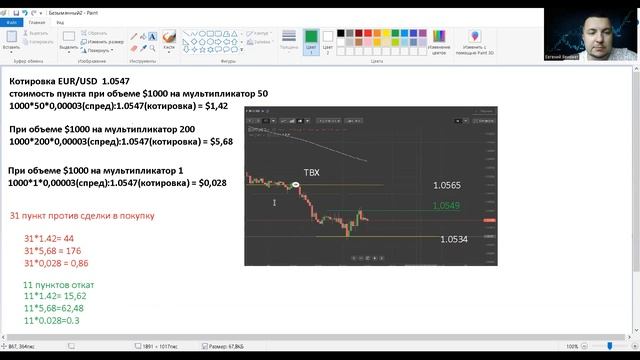This screenshot has width=640, height=360.
Task: Activate Color 1 (Цвет 1) selector
Action: pyautogui.click(x=311, y=42)
